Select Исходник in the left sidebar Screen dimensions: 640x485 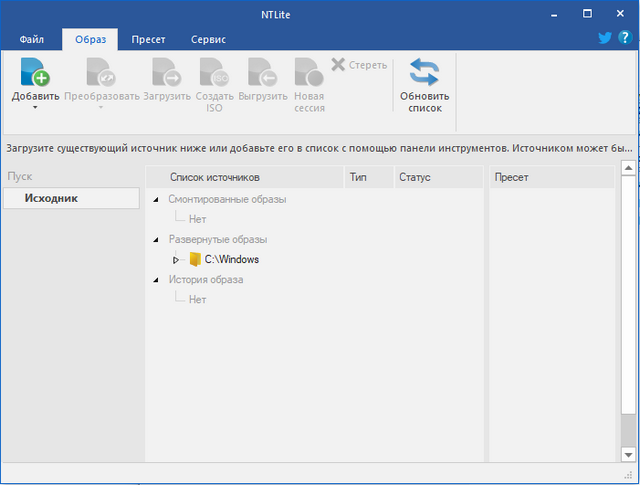tap(71, 198)
